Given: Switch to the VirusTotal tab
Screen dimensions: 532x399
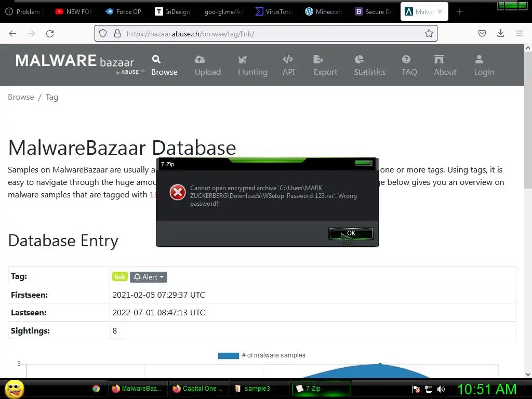Looking at the screenshot, I should point(273,11).
